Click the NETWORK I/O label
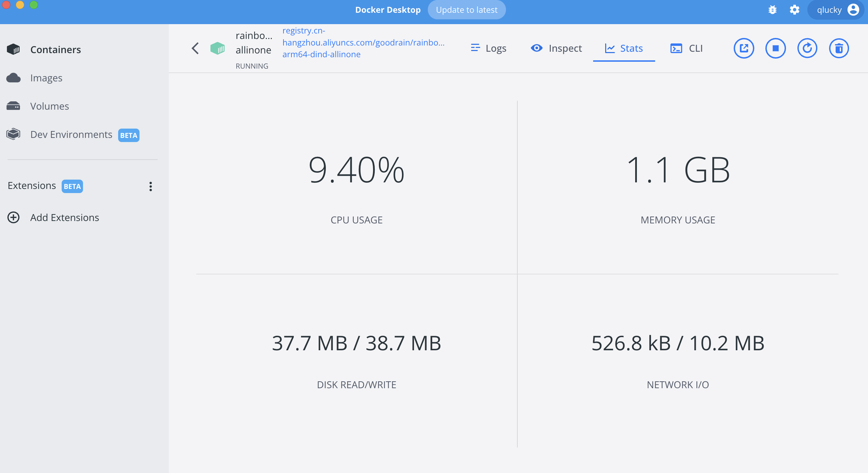 678,385
